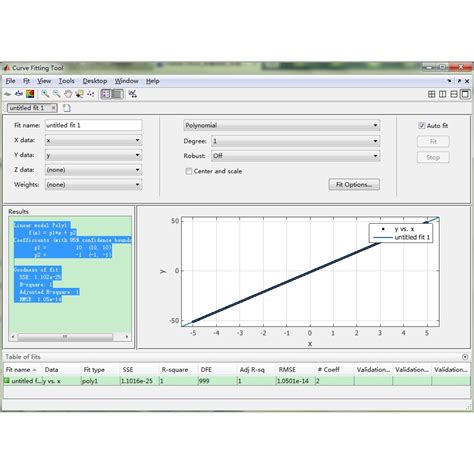Screen dimensions: 474x474
Task: Open the Help menu
Action: pyautogui.click(x=153, y=81)
